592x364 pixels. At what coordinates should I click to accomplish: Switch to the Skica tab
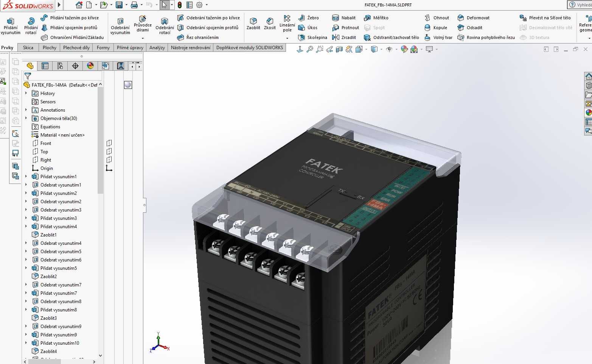point(28,48)
